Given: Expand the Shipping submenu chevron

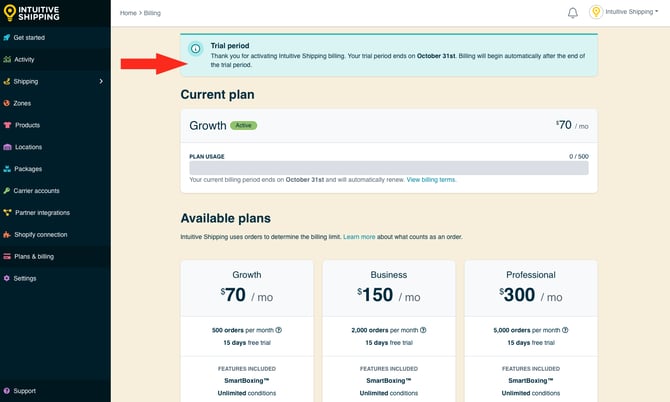Looking at the screenshot, I should click(101, 81).
